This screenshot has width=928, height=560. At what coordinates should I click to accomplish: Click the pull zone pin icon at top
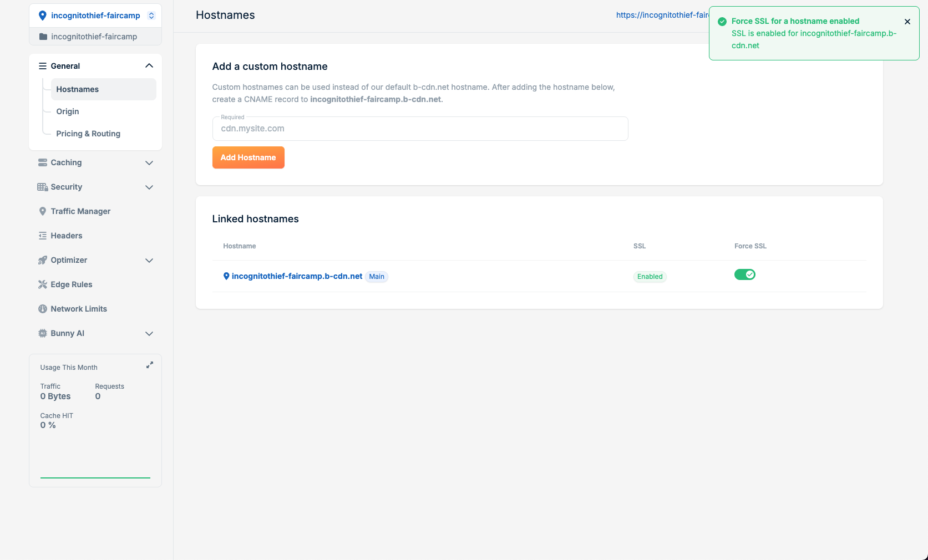(42, 16)
